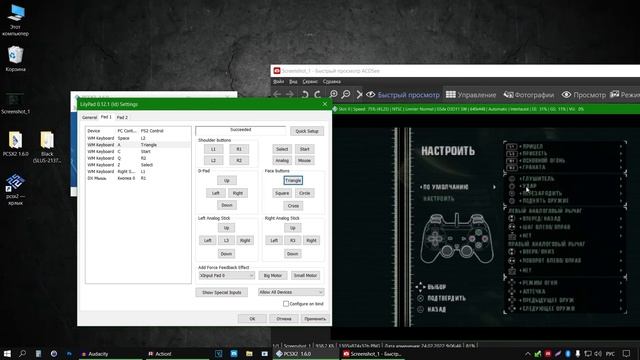Viewport: 640px width, 360px height.
Task: Click the Show Special Inputs button
Action: 222,292
